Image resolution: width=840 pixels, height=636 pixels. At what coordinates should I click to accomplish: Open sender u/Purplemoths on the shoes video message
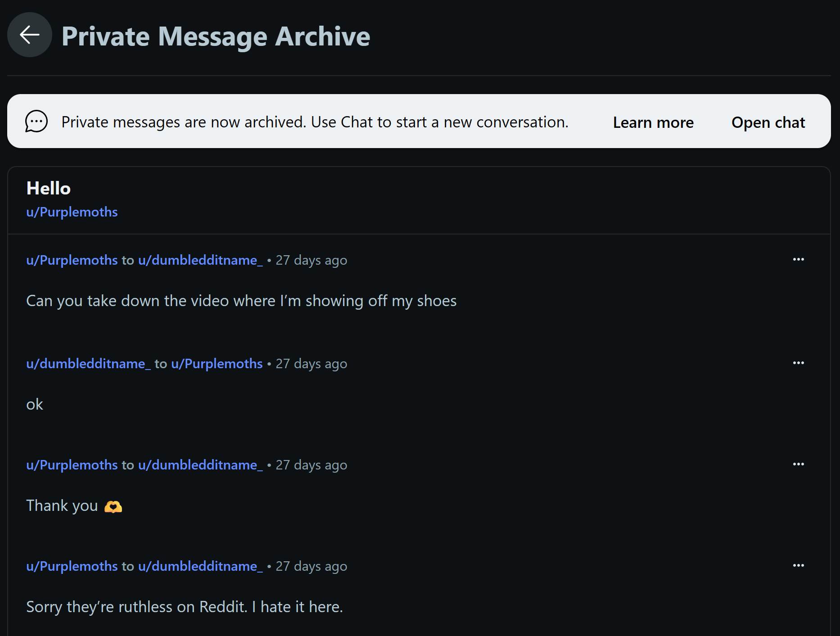(x=72, y=260)
